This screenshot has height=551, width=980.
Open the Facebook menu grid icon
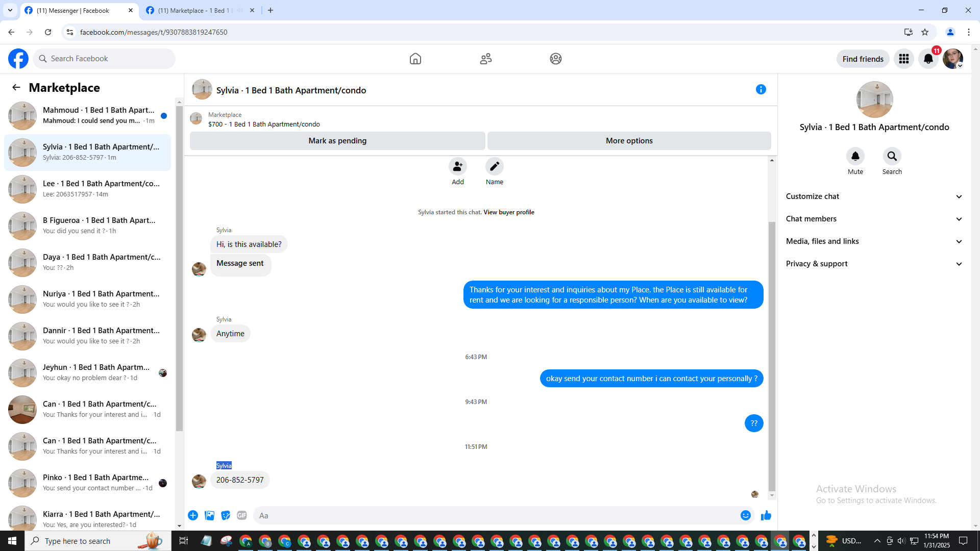tap(904, 59)
